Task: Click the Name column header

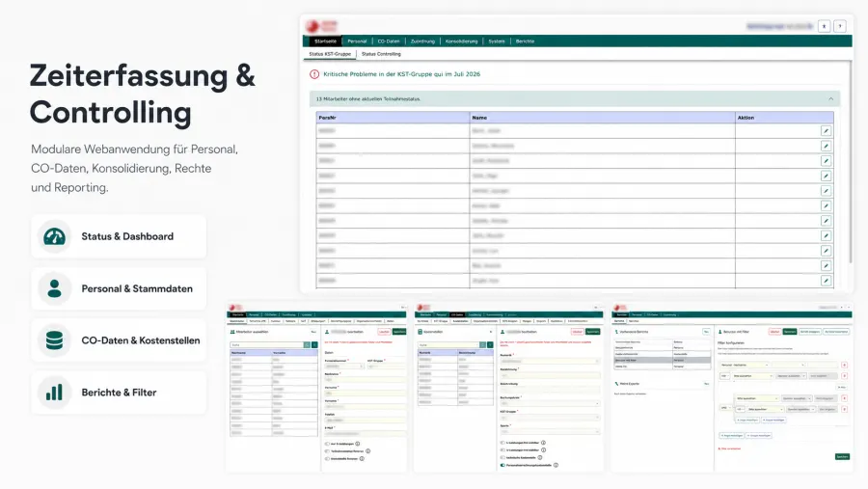Action: point(602,118)
